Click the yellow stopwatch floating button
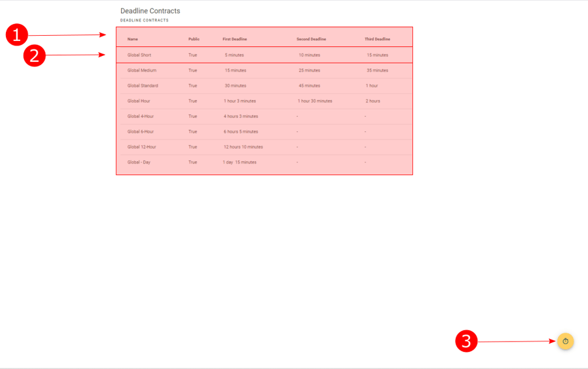This screenshot has height=369, width=588. click(x=565, y=341)
